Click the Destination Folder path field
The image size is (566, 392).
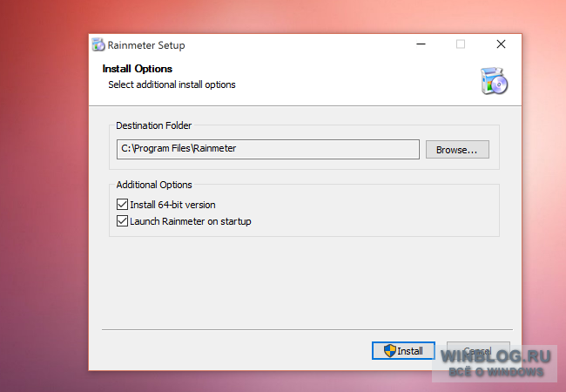pos(268,149)
